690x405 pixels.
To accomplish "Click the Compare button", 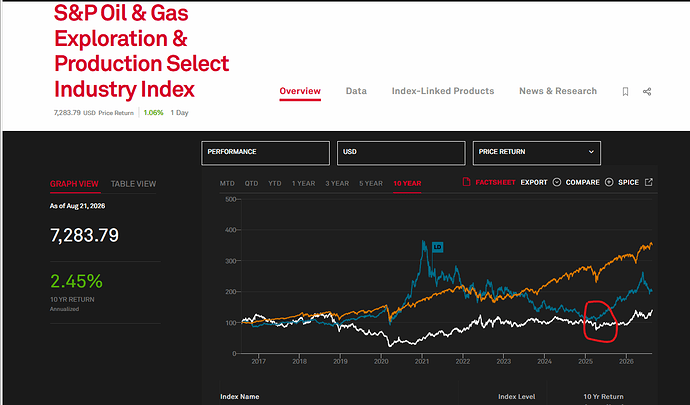I will (583, 182).
